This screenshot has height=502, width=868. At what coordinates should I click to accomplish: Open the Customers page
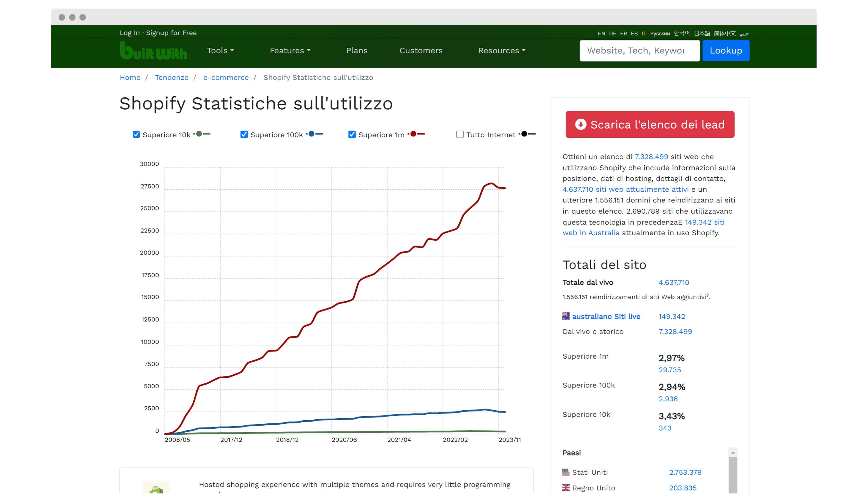(421, 51)
